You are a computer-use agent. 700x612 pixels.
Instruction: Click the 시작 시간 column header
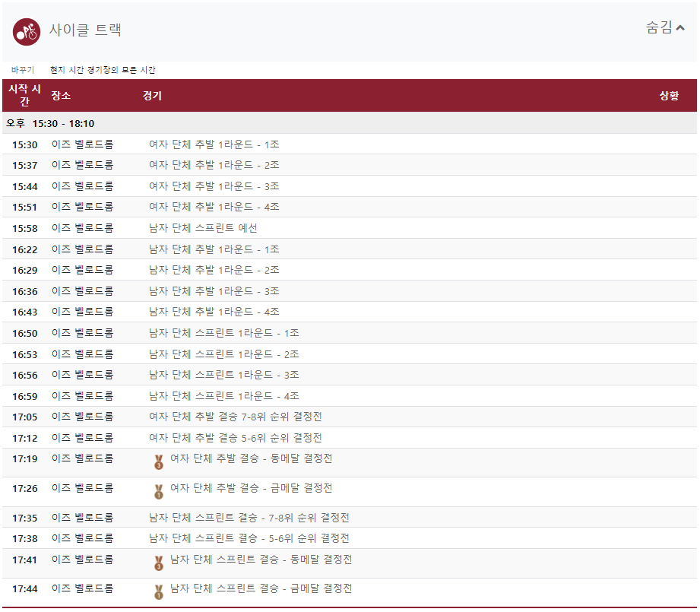[x=24, y=95]
